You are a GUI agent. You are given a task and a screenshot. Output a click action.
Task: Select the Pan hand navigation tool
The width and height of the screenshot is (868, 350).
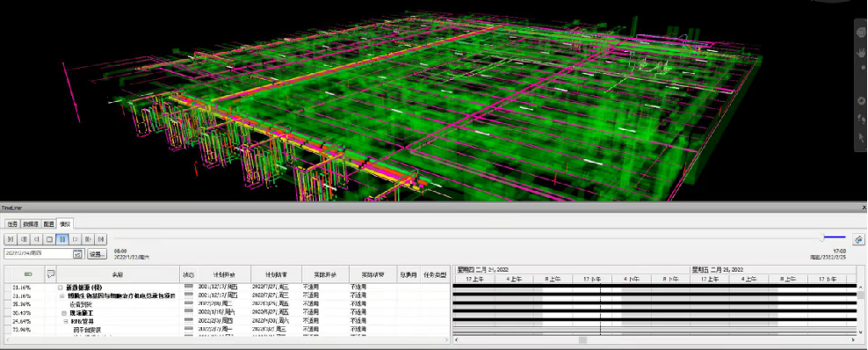(861, 53)
